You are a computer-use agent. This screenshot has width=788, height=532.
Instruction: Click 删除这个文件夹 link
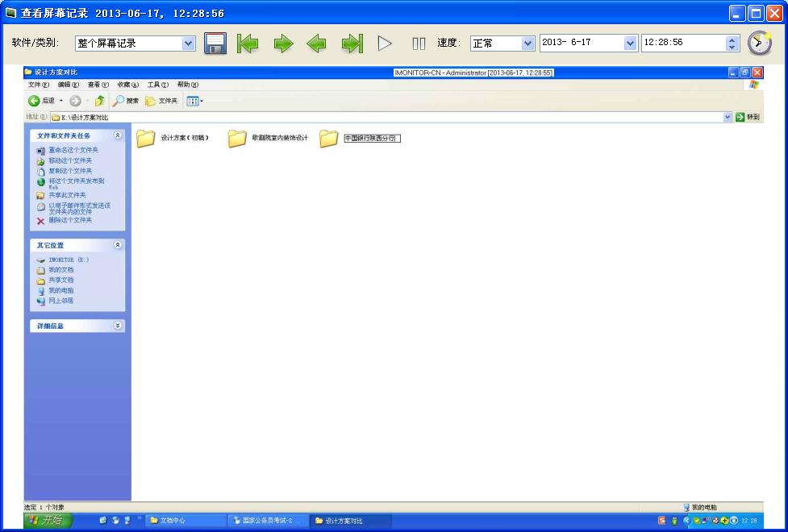[70, 220]
